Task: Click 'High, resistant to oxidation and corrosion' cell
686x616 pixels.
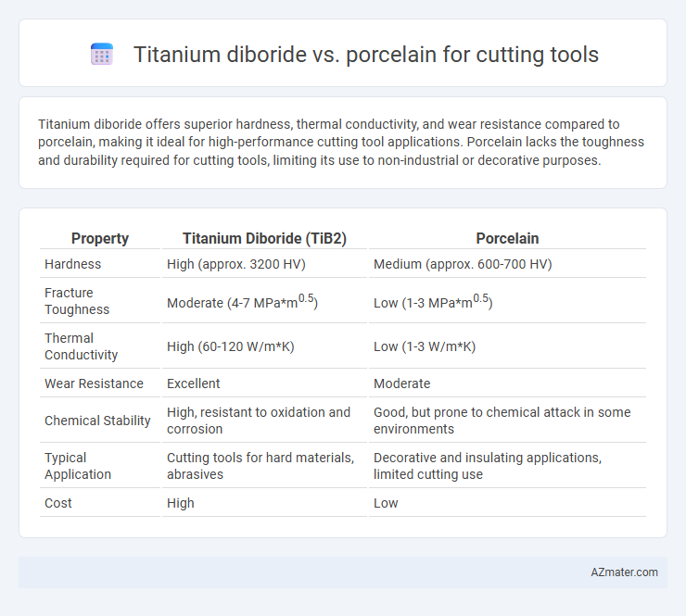Action: pos(258,421)
